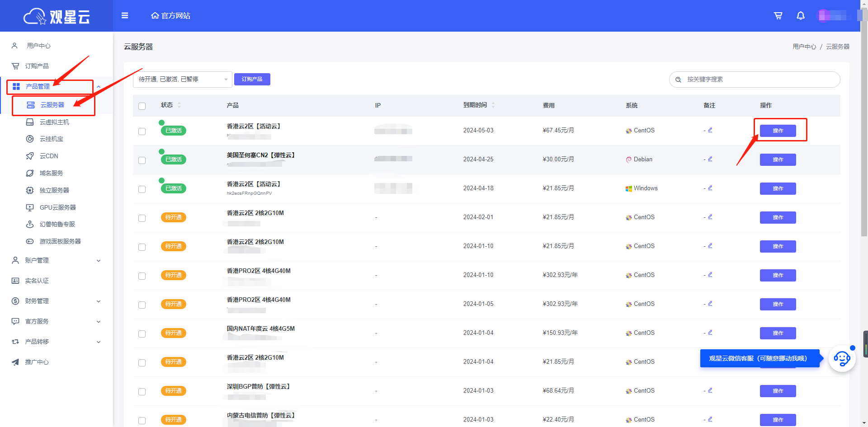Check the 2024-04-18 Windows row checkbox
868x427 pixels.
pos(142,189)
